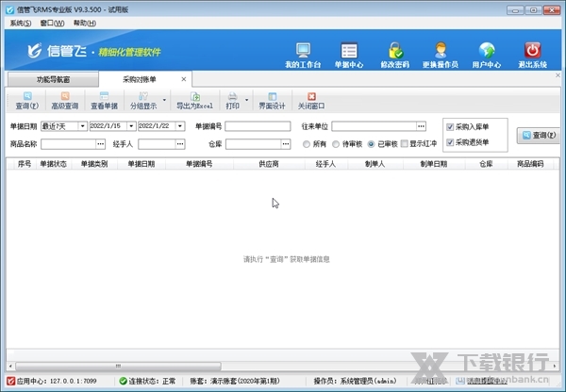This screenshot has width=566, height=392.
Task: Click 账套: 演示账套 status text
Action: 235,381
